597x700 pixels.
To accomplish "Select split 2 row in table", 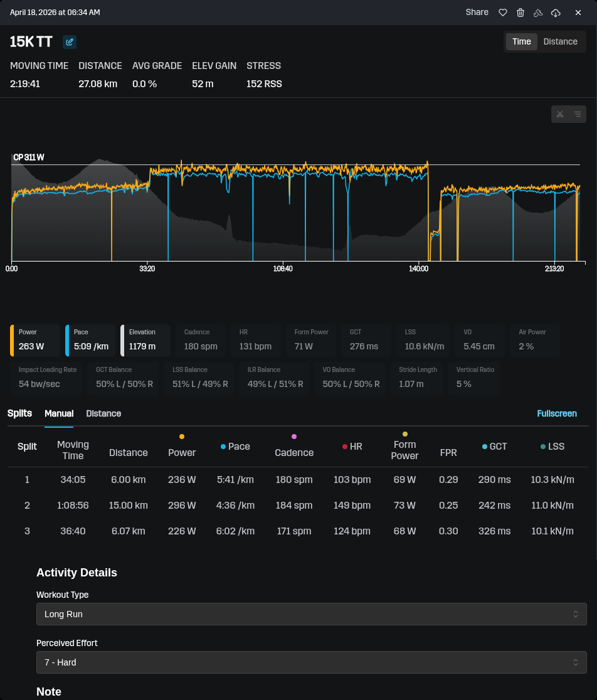I will pyautogui.click(x=298, y=505).
